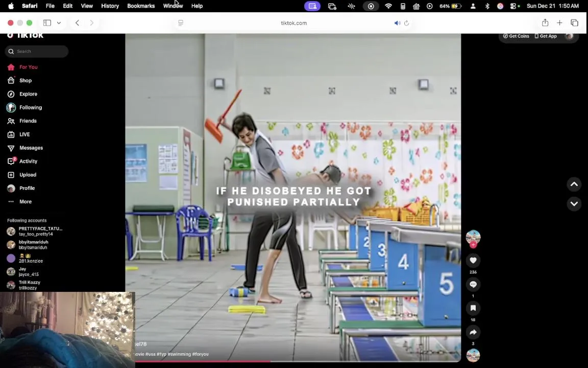Mute the tab audio speaker icon

pyautogui.click(x=397, y=23)
